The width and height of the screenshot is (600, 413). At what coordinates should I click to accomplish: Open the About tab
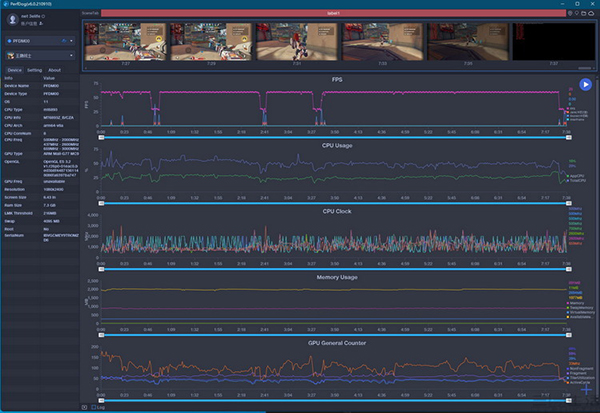click(x=54, y=70)
